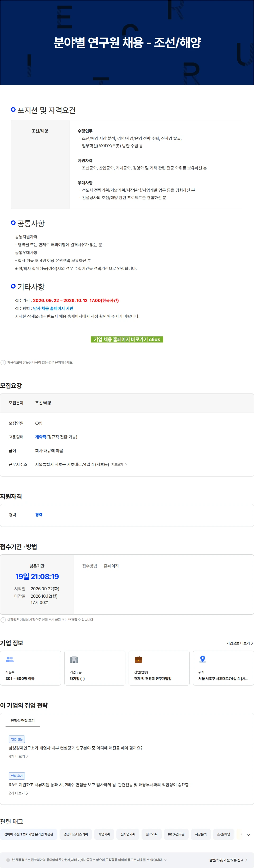The height and width of the screenshot is (868, 254).
Task: Switch to 인적성·면접 후기 tab
Action: pos(22,721)
